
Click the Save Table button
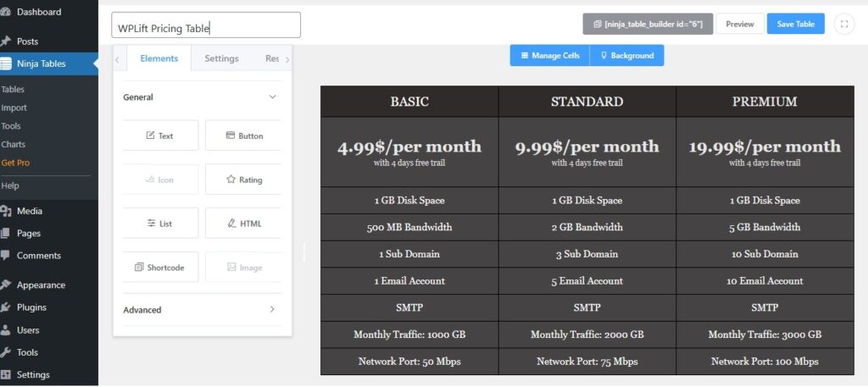pos(795,24)
